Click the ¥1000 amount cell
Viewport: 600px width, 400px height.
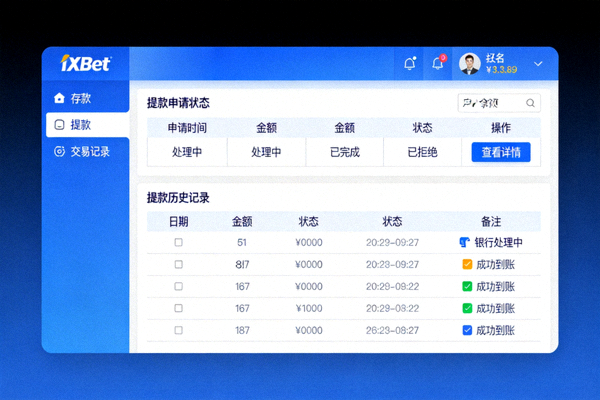tap(309, 308)
